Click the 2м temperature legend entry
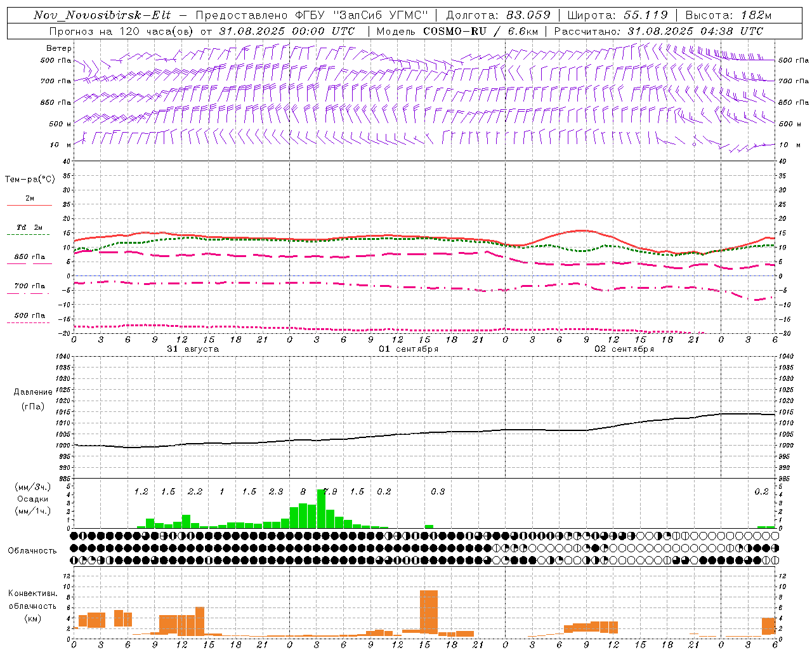Viewport: 812px width, 650px height. (x=30, y=198)
